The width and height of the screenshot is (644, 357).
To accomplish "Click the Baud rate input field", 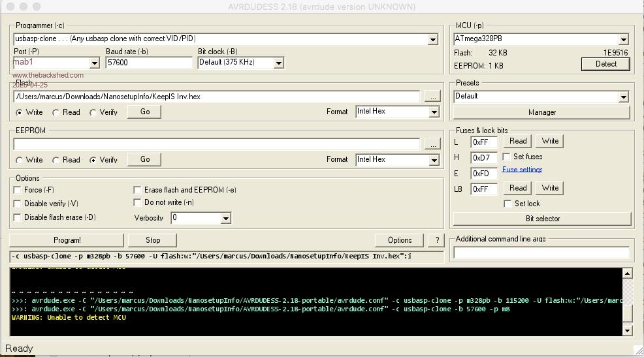I will click(149, 63).
